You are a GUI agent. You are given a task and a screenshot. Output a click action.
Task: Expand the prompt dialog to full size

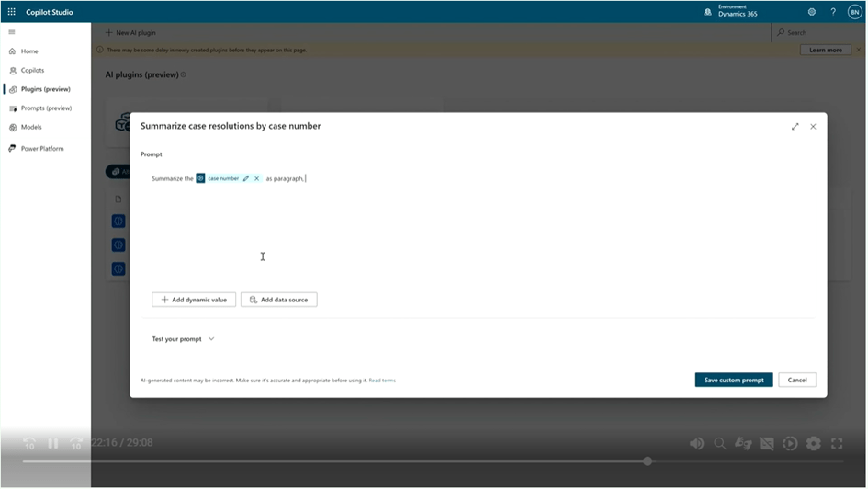795,127
